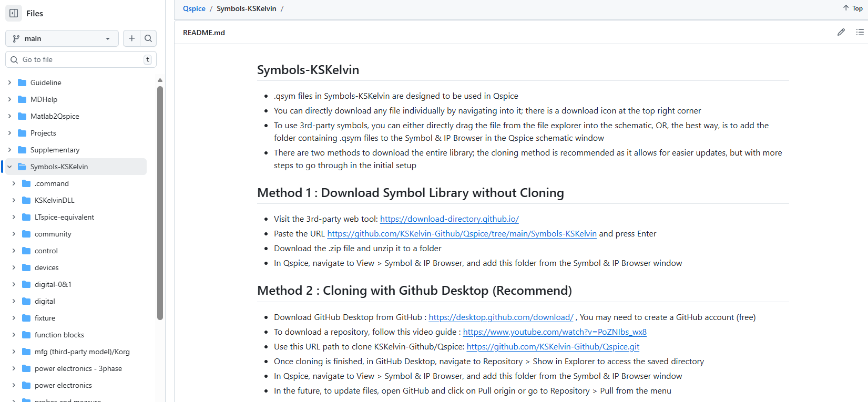Open the GitHub Desktop download link

coord(501,317)
